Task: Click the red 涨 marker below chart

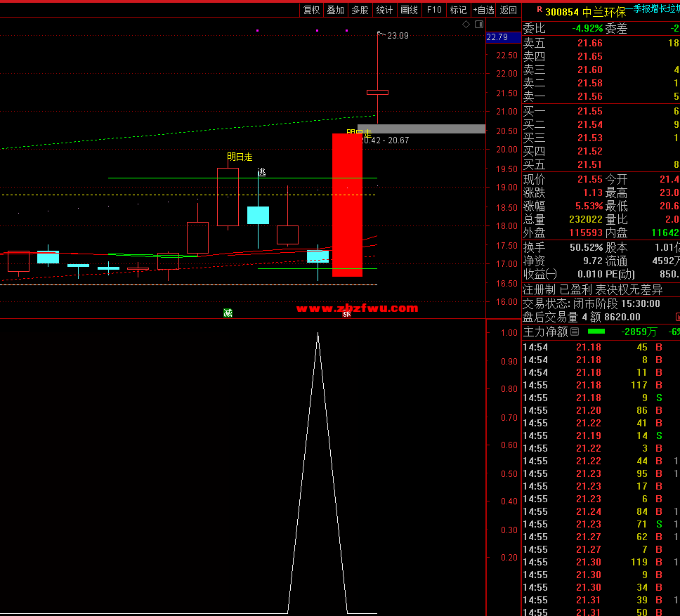Action: (346, 313)
